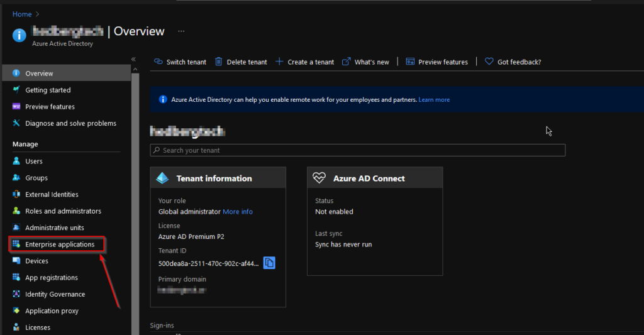Image resolution: width=644 pixels, height=335 pixels.
Task: Click the Preview features sidebar icon
Action: coord(16,106)
